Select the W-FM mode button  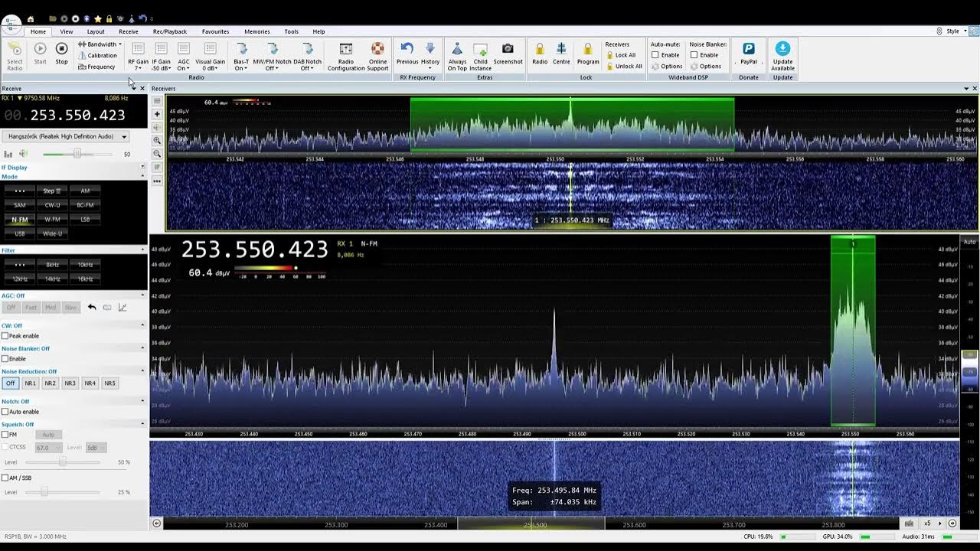(x=52, y=220)
